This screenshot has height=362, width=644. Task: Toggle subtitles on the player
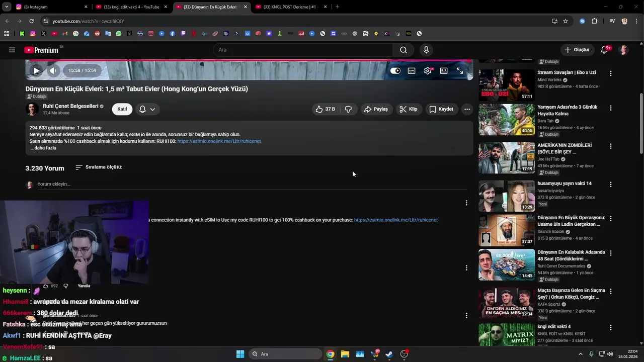tap(412, 71)
